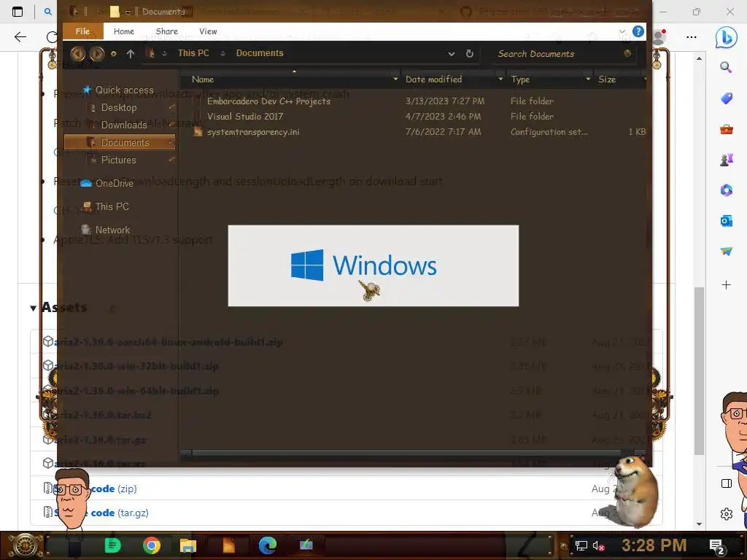Click the horizontal scrollbar in file list
747x560 pixels.
click(x=406, y=454)
